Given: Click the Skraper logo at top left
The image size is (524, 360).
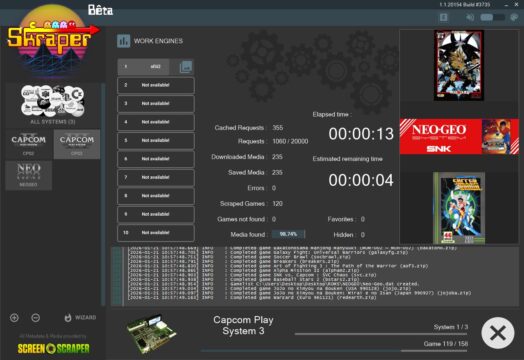Looking at the screenshot, I should coord(53,40).
